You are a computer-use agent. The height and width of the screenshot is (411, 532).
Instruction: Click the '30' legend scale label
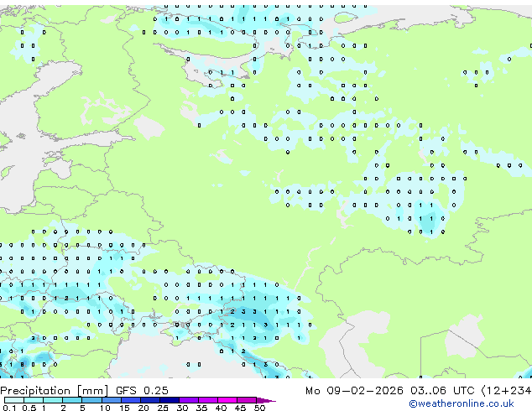(x=182, y=408)
